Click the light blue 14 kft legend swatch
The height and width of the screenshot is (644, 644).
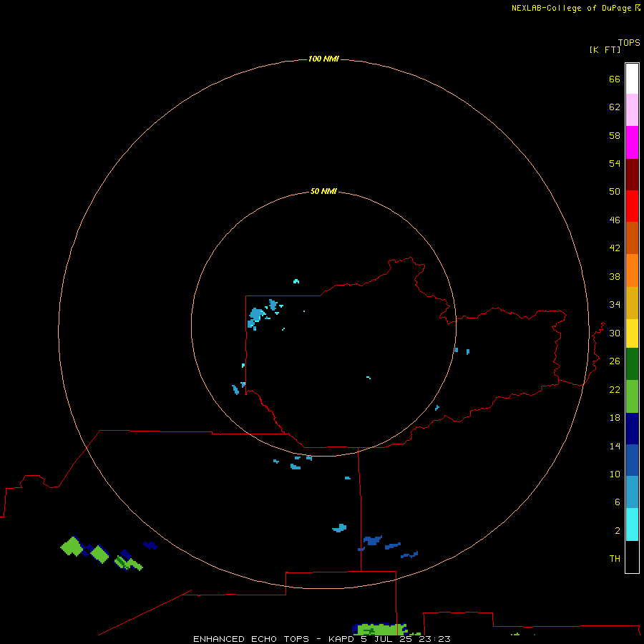click(632, 492)
